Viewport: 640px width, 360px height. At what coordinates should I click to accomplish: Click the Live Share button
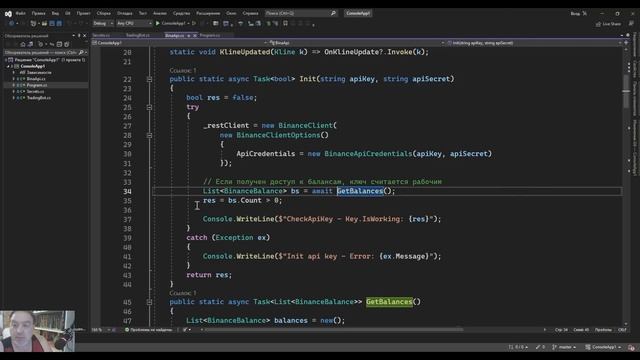click(x=608, y=24)
